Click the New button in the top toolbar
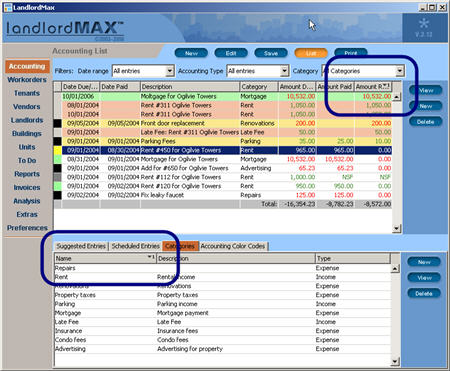 pyautogui.click(x=191, y=53)
